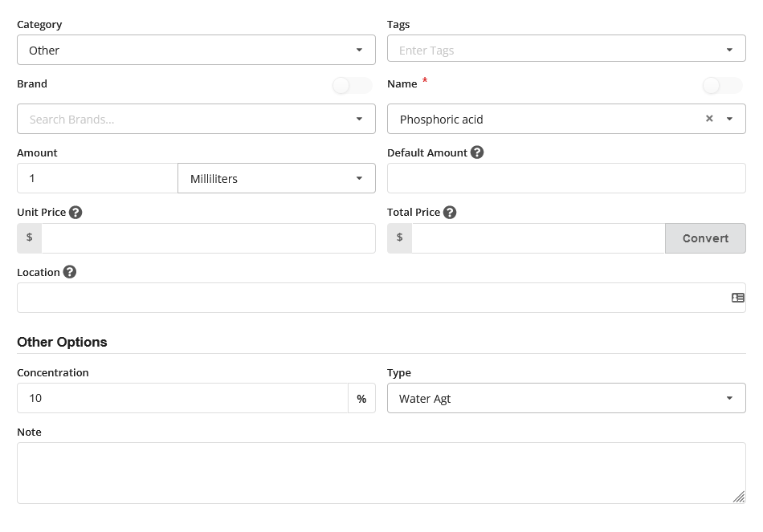Image resolution: width=763 pixels, height=532 pixels.
Task: Click into the Concentration field
Action: point(182,398)
